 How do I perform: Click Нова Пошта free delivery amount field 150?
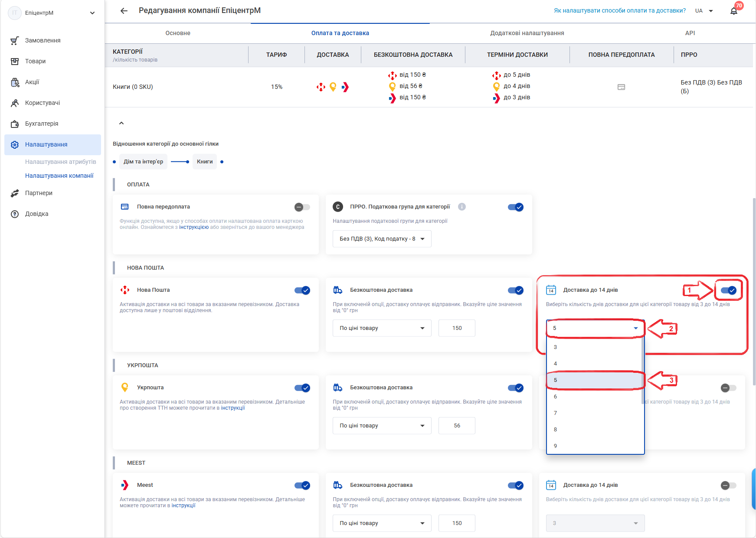[457, 328]
